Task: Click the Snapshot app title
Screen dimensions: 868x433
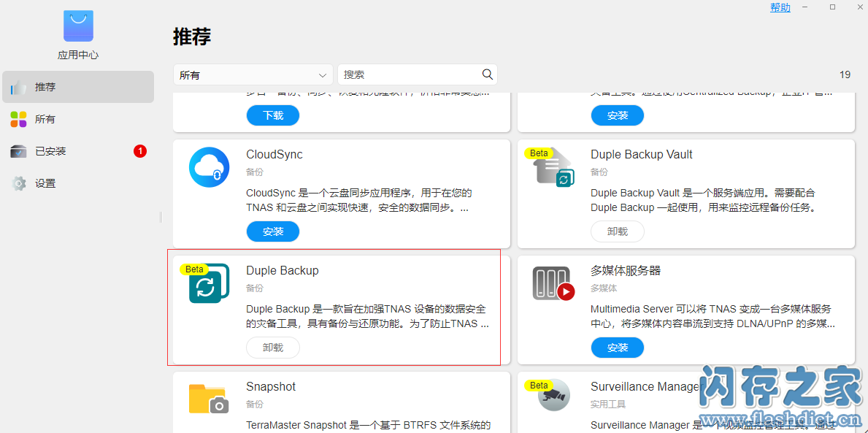Action: tap(271, 386)
